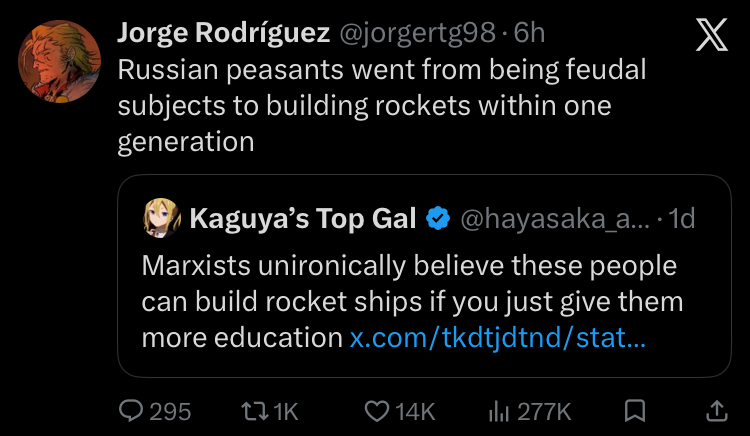
Task: Like the tweet with heart icon
Action: 377,412
